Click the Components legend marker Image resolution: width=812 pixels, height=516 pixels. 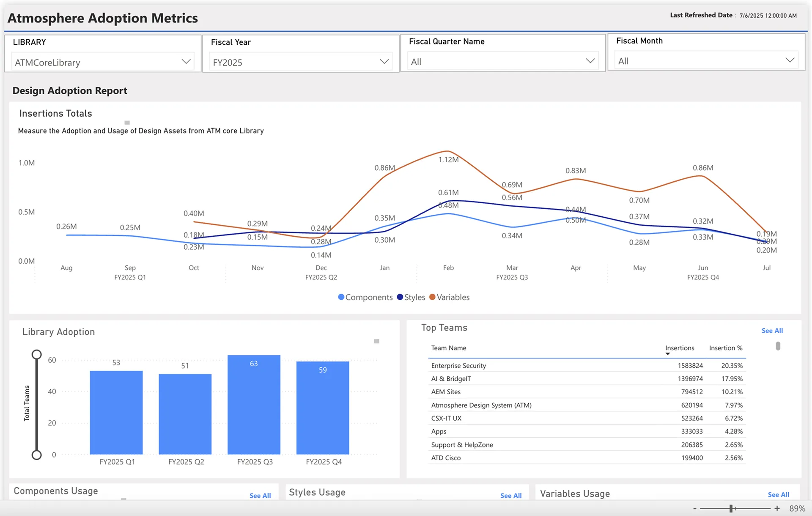coord(341,297)
